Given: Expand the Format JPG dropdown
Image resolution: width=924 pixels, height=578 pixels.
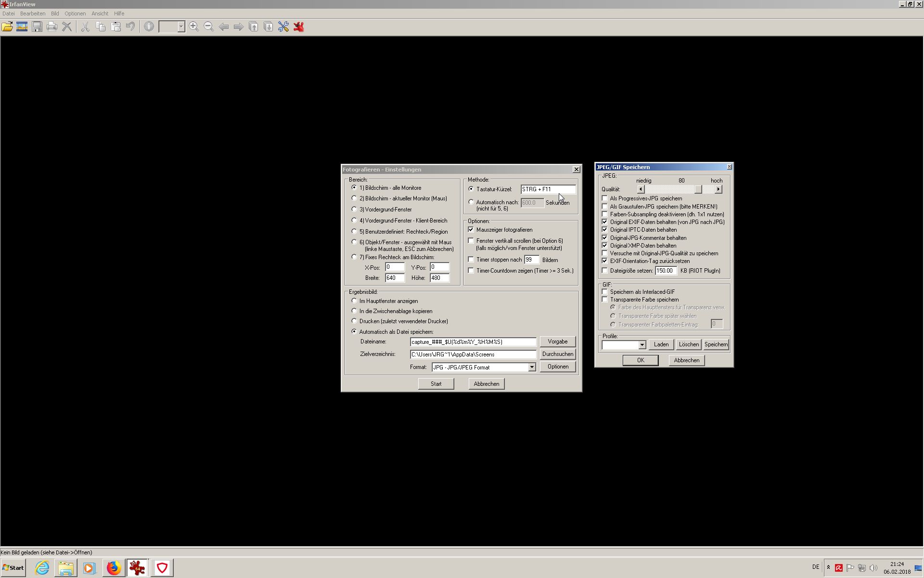Looking at the screenshot, I should 532,368.
